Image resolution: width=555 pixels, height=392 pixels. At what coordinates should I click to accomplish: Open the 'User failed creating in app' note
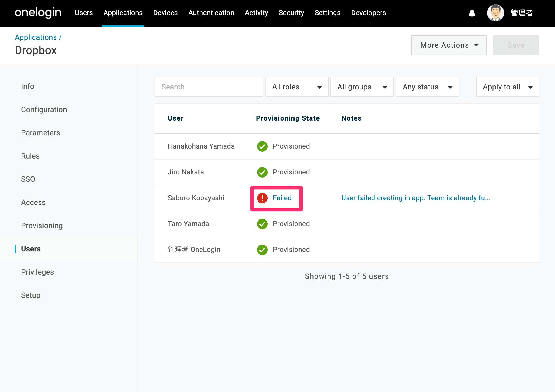[x=416, y=198]
